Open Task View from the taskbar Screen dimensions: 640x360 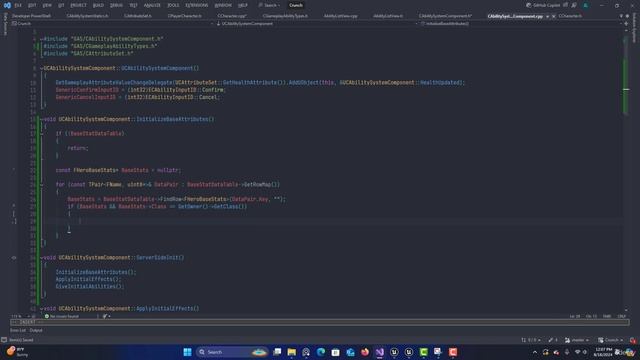(277, 352)
